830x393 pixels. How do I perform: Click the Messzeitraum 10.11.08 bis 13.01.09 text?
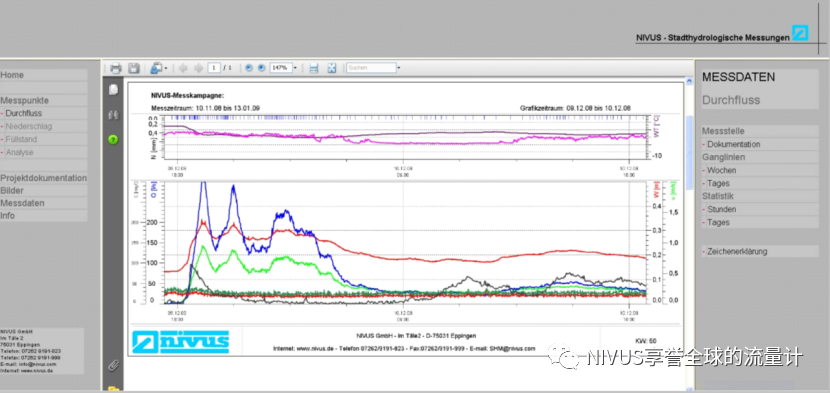(x=205, y=108)
